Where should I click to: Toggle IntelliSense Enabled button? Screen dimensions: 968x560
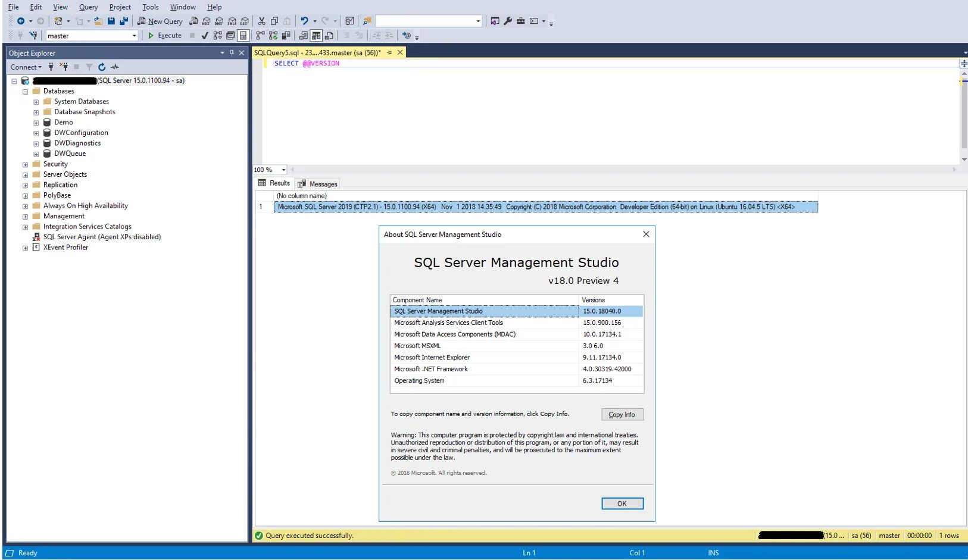(x=243, y=36)
